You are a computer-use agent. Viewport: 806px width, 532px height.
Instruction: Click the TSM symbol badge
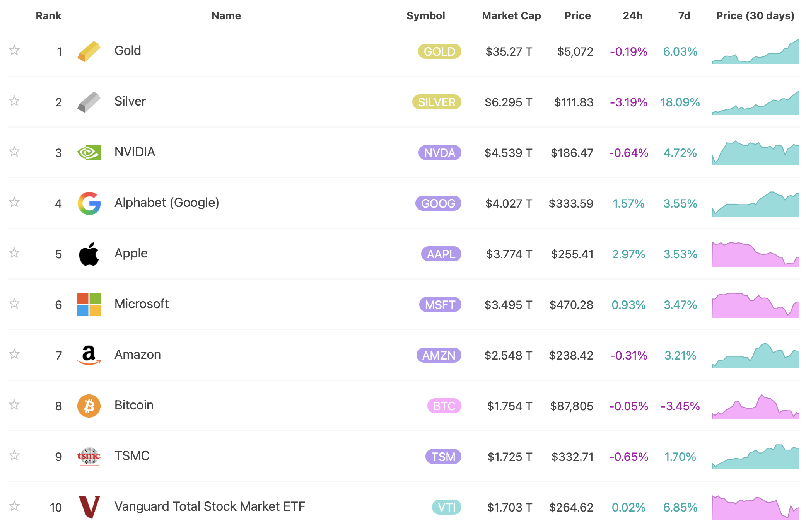click(x=443, y=457)
